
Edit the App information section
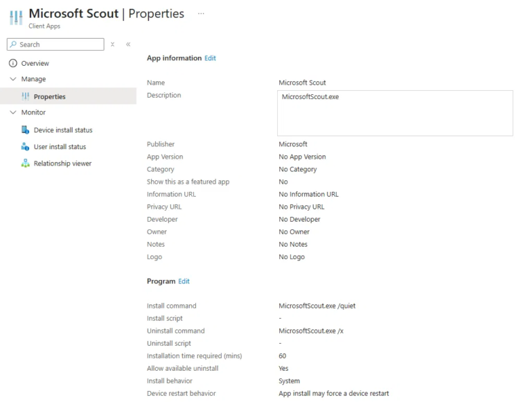[x=210, y=58]
